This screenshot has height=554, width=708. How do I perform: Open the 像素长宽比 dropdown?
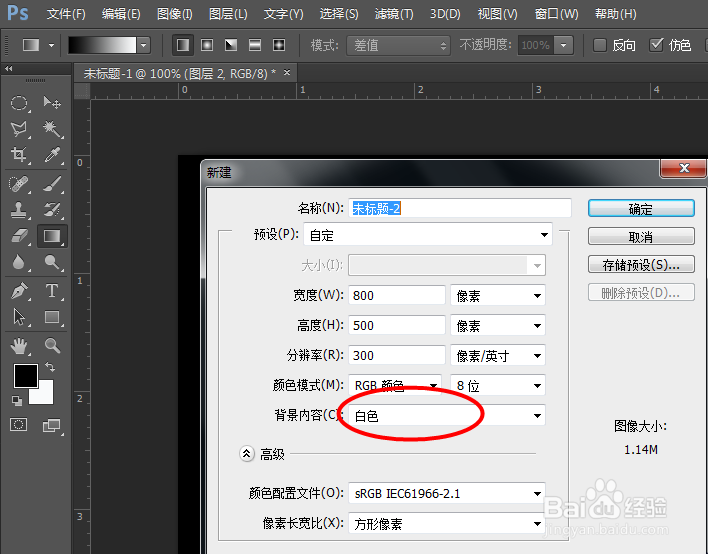coord(447,524)
